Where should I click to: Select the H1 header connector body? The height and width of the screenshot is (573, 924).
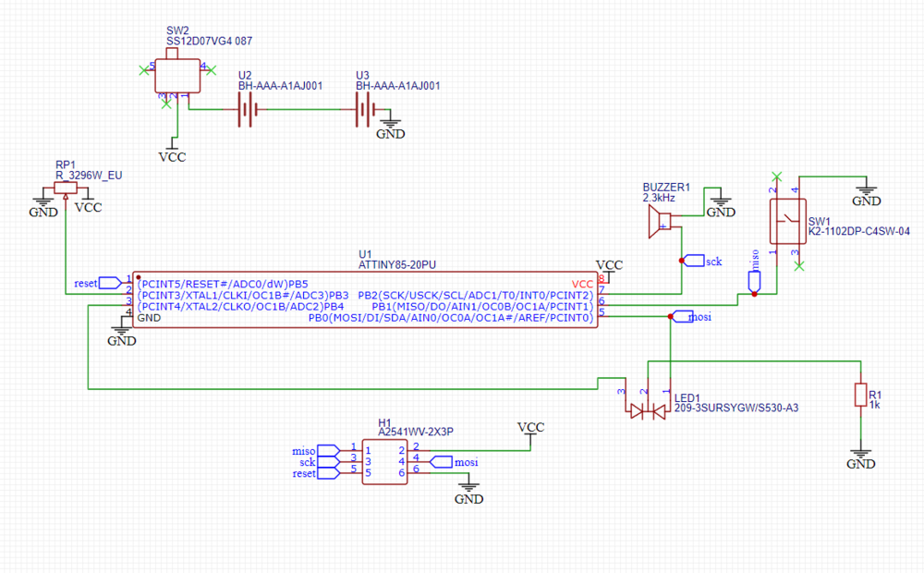tap(384, 461)
